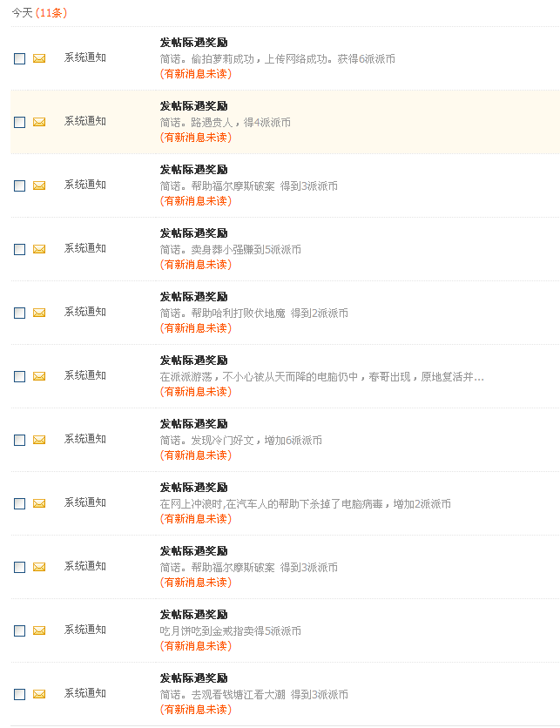Open truncated message 在派派游荡，不小心被从天而降
The image size is (560, 728).
click(x=321, y=377)
